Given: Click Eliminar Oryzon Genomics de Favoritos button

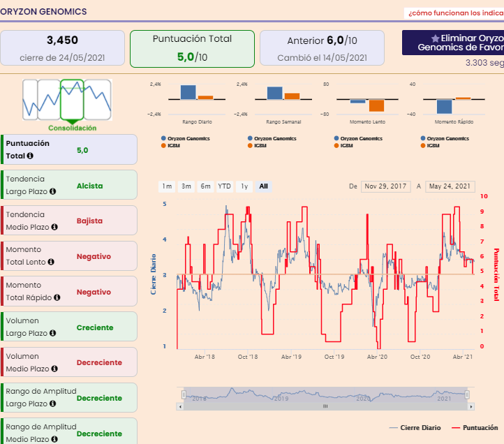Looking at the screenshot, I should [x=453, y=43].
